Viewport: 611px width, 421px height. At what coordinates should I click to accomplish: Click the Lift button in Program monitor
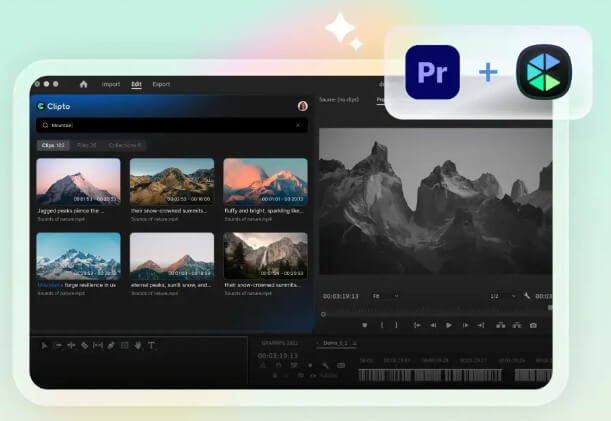pos(501,325)
